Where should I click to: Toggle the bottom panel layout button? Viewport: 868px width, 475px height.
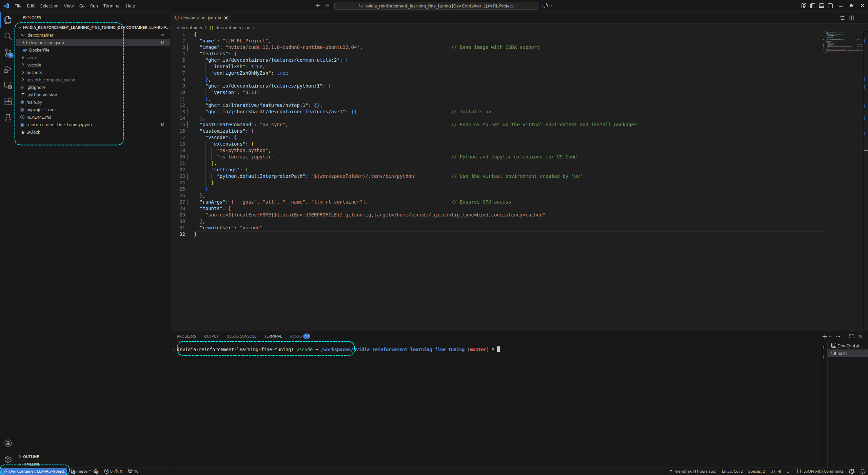coord(821,6)
